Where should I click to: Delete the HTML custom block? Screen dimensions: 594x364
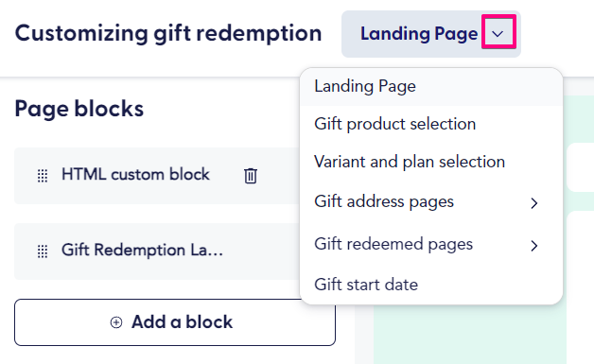pos(251,176)
